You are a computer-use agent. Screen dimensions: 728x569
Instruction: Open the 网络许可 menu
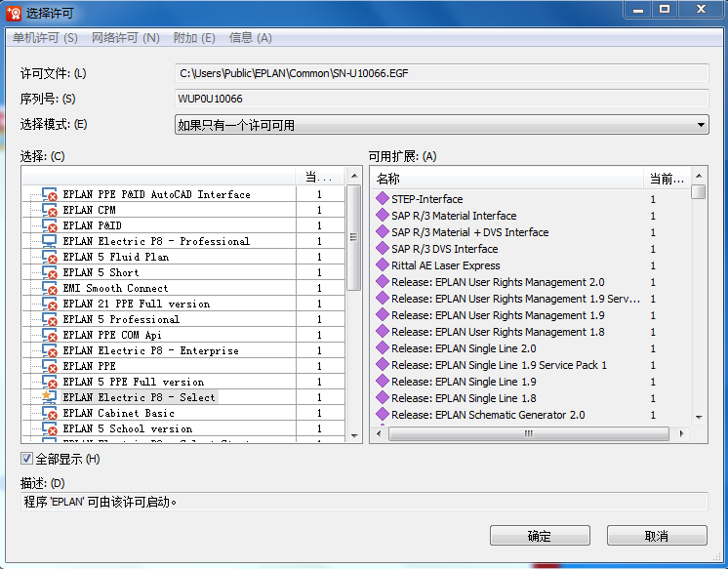[x=125, y=38]
